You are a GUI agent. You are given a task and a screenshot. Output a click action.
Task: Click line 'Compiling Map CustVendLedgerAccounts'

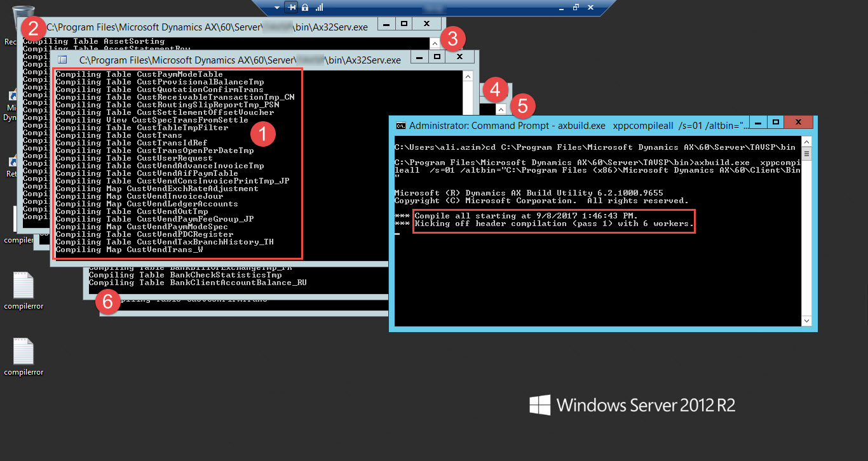tap(147, 204)
